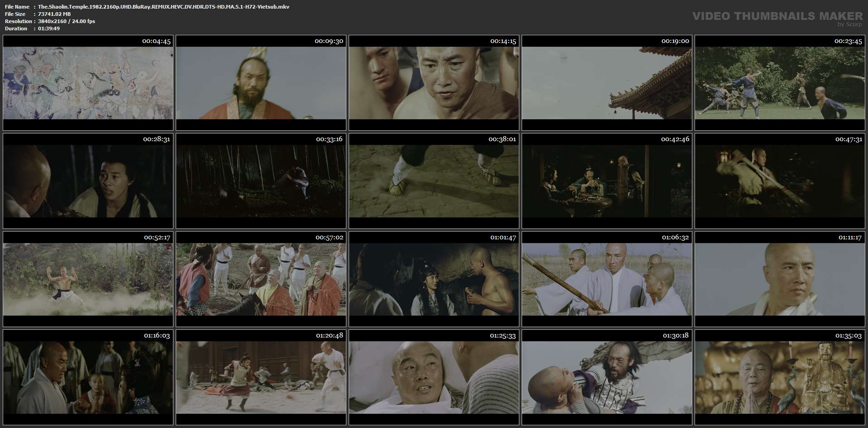Select the frame timestamped 00:38:01
Screen dimensions: 868x428
(434, 181)
